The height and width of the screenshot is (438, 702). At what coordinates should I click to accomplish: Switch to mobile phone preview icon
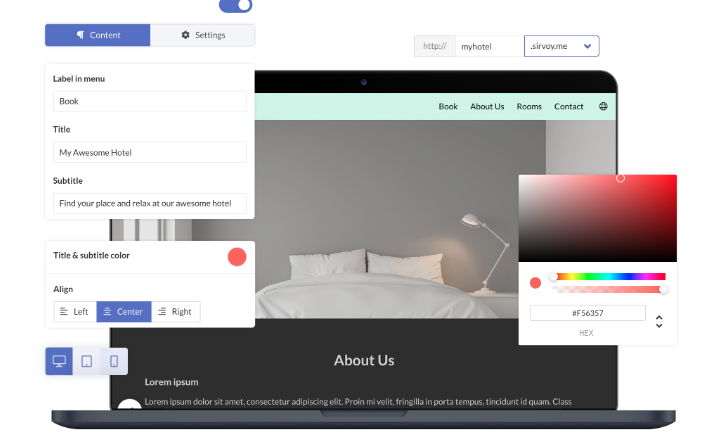[x=114, y=361]
